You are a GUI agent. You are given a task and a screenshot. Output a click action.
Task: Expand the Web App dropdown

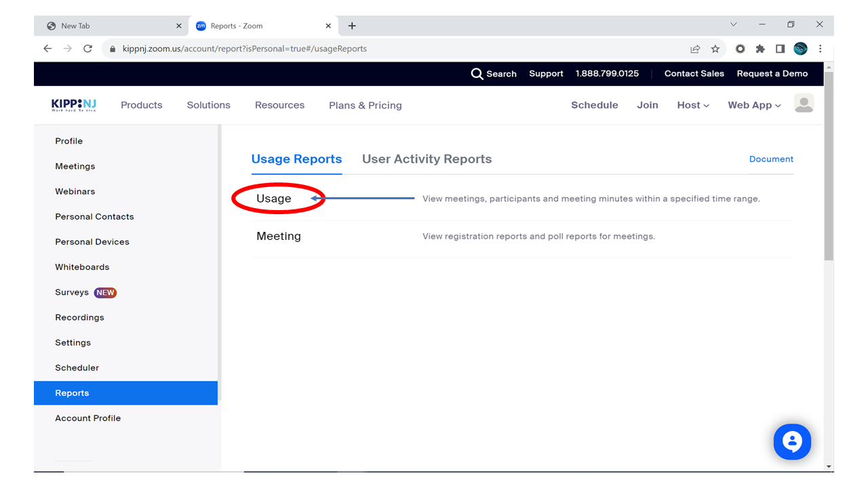tap(754, 105)
